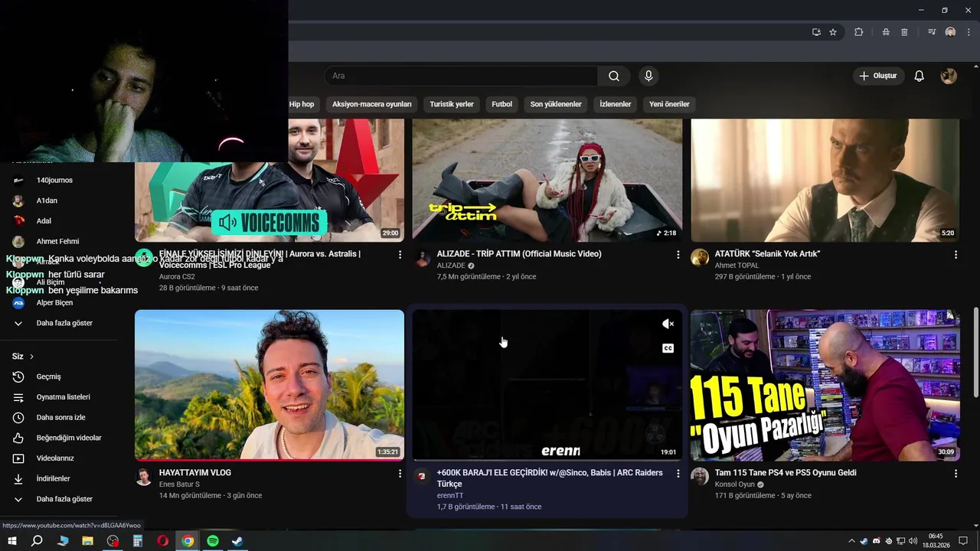Open options for +600K BARAJ'I video
The image size is (980, 551).
point(678,474)
